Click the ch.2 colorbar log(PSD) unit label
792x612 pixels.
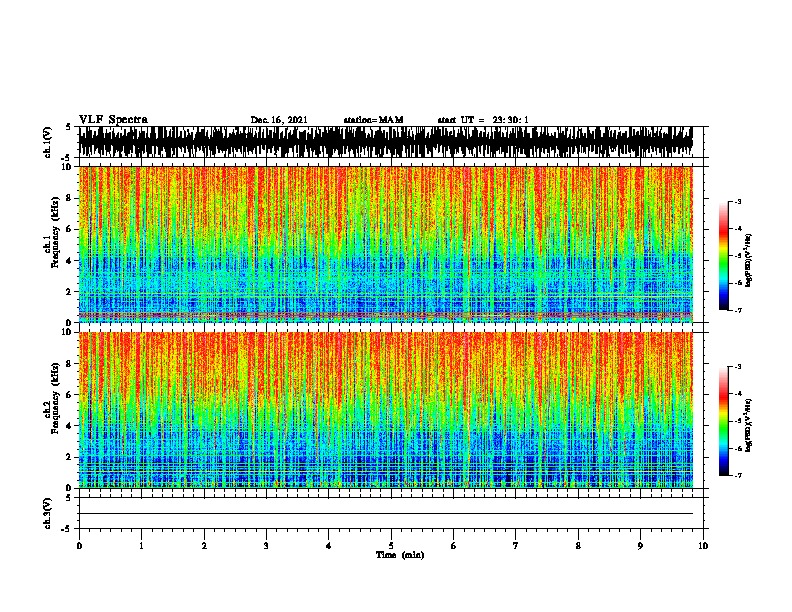748,425
